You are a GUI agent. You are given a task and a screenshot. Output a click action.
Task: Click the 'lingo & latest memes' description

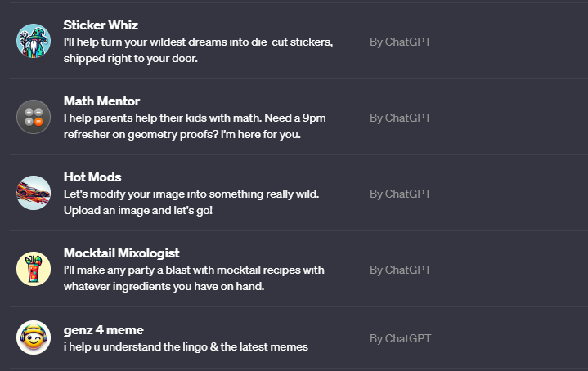(186, 347)
